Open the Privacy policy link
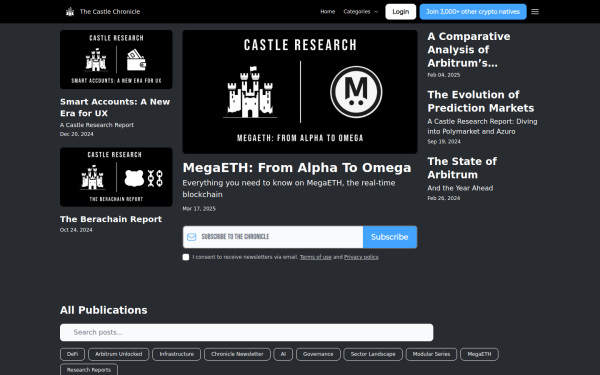Screen dimensions: 600x375 tap(361, 257)
